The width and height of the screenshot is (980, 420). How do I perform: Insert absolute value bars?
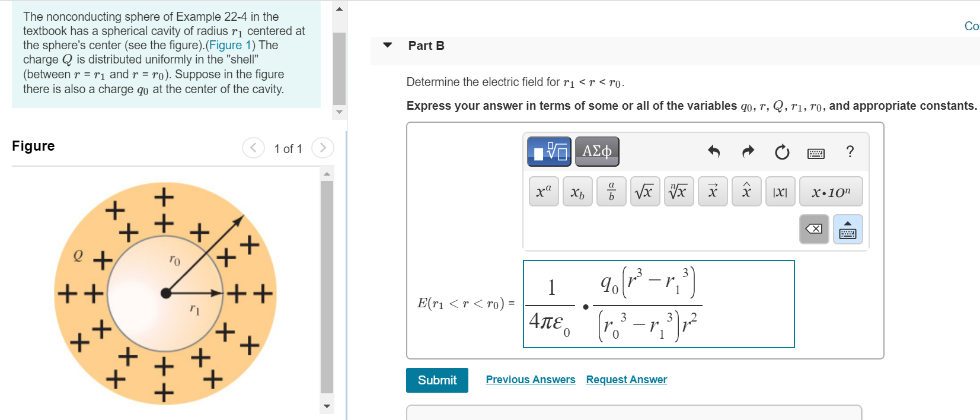pyautogui.click(x=780, y=191)
